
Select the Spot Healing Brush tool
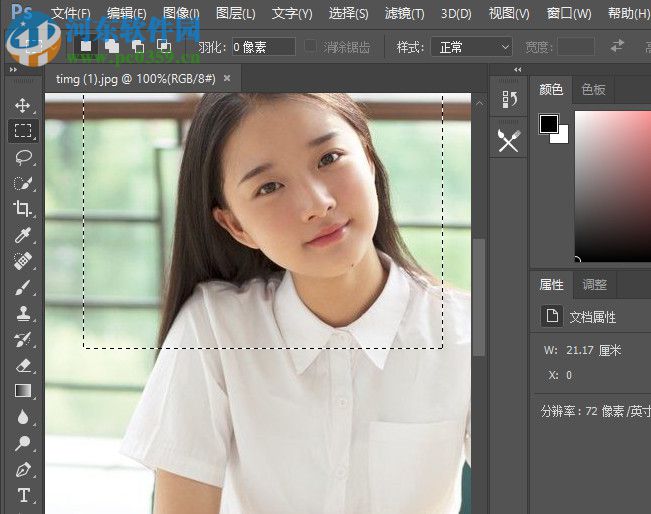click(x=23, y=261)
